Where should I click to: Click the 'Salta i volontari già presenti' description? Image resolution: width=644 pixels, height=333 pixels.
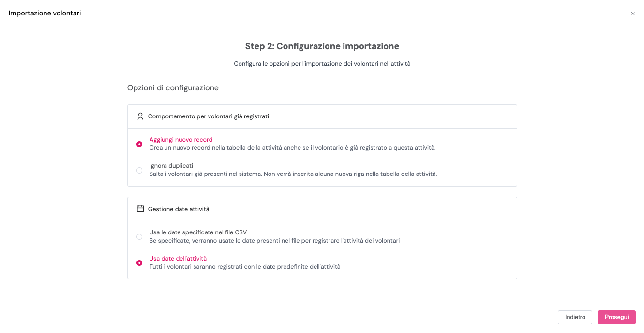click(x=293, y=174)
